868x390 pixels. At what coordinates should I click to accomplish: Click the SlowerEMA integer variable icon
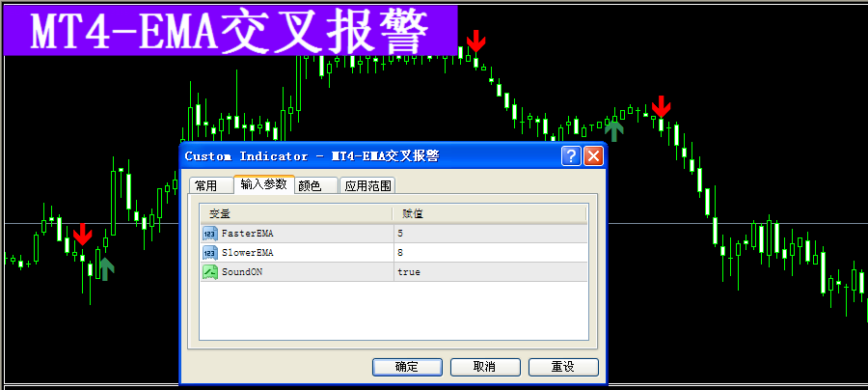point(210,253)
